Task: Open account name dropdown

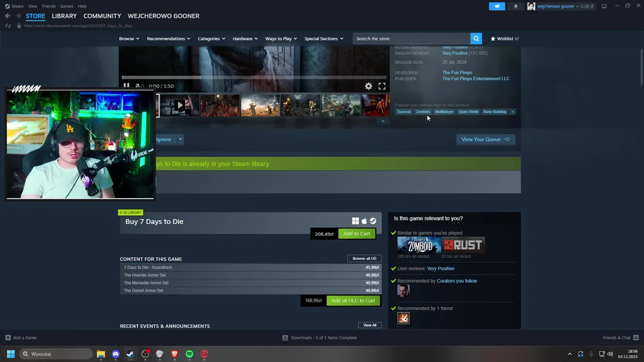Action: pos(558,6)
